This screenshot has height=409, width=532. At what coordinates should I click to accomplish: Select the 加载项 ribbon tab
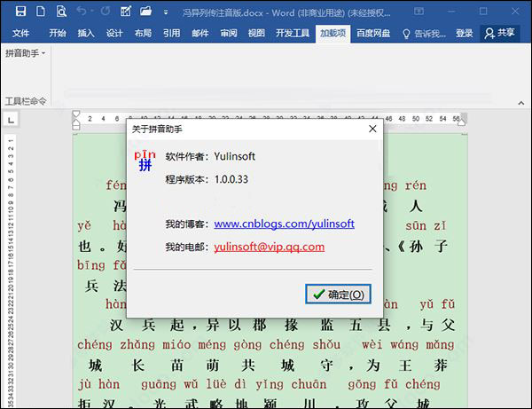(x=332, y=33)
